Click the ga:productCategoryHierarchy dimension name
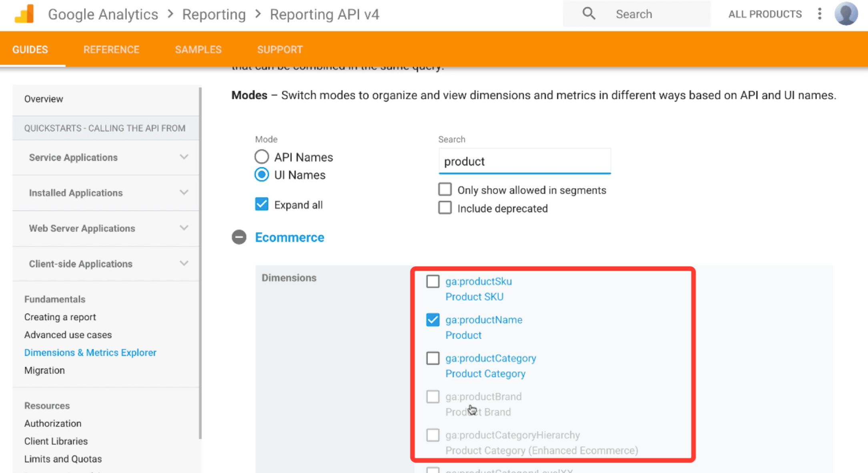Screen dimensions: 868x473 [x=513, y=435]
